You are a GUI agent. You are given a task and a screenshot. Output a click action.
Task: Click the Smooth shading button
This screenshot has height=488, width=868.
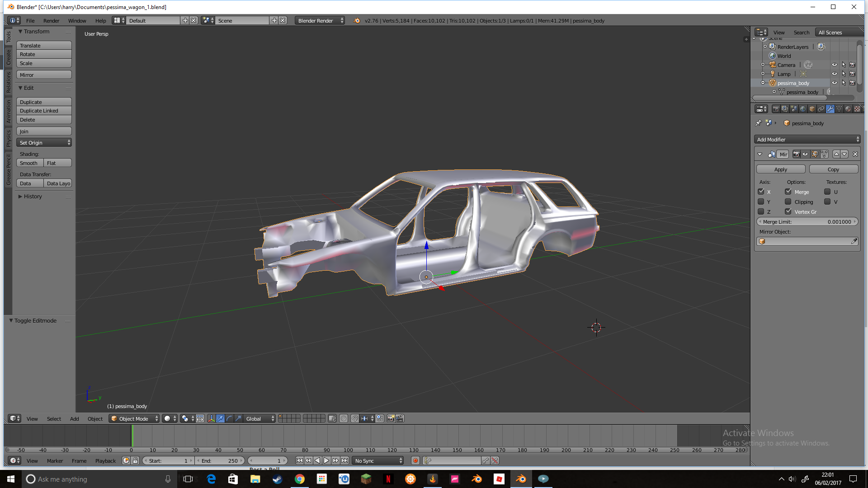[x=29, y=163]
